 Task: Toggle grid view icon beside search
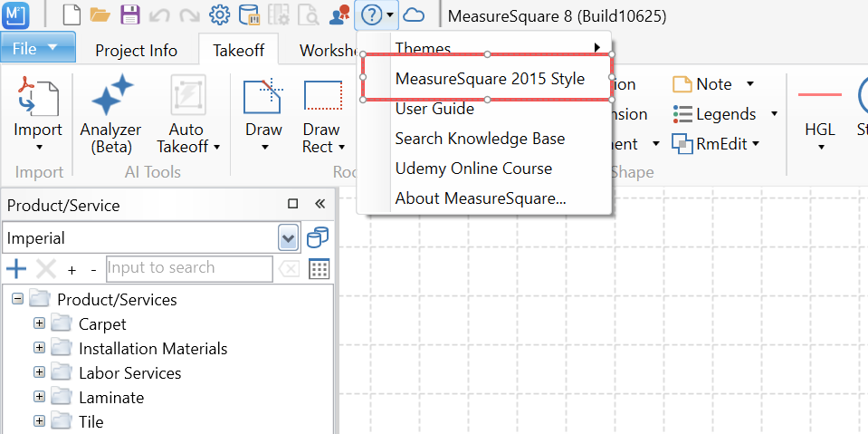coord(320,269)
